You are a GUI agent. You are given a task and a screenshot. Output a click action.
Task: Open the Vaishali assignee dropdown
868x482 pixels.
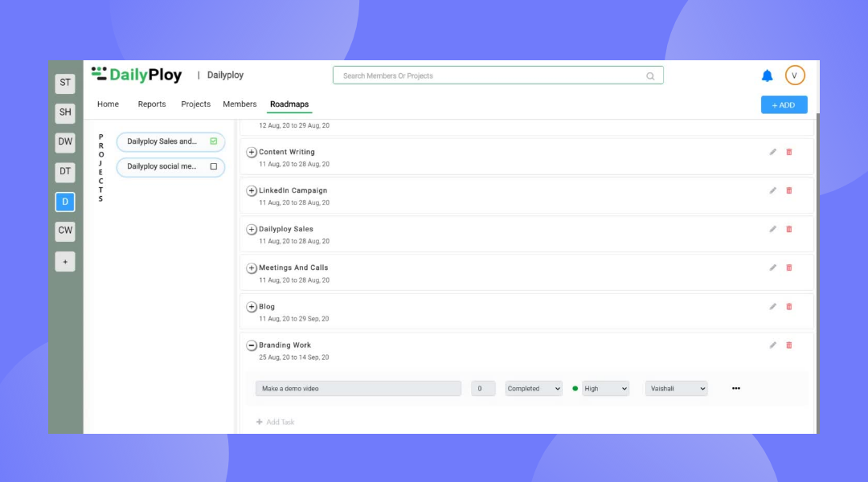tap(677, 389)
